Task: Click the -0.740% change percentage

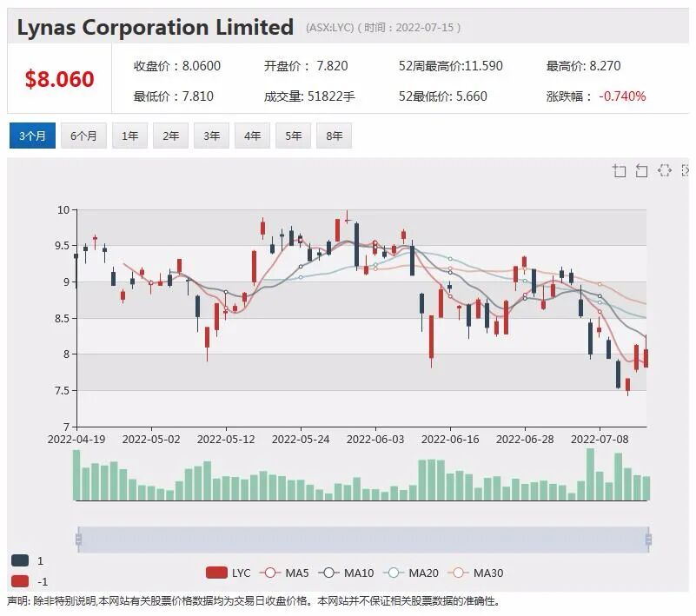Action: click(622, 96)
